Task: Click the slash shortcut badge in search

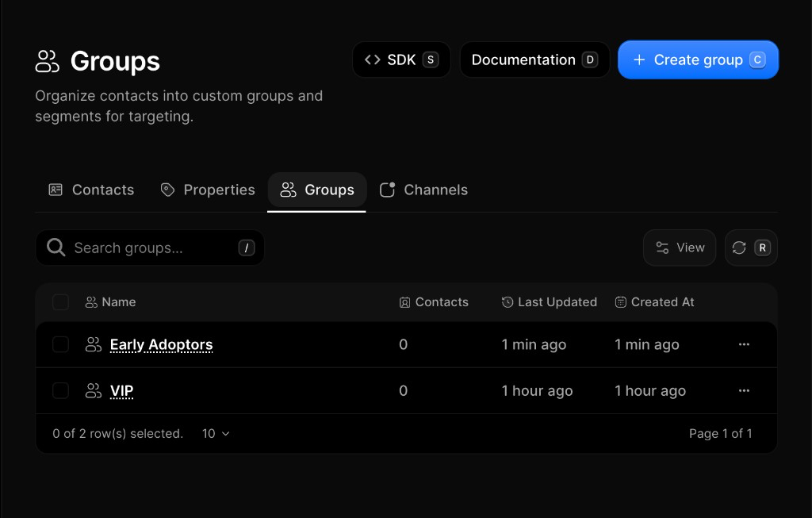Action: 247,248
